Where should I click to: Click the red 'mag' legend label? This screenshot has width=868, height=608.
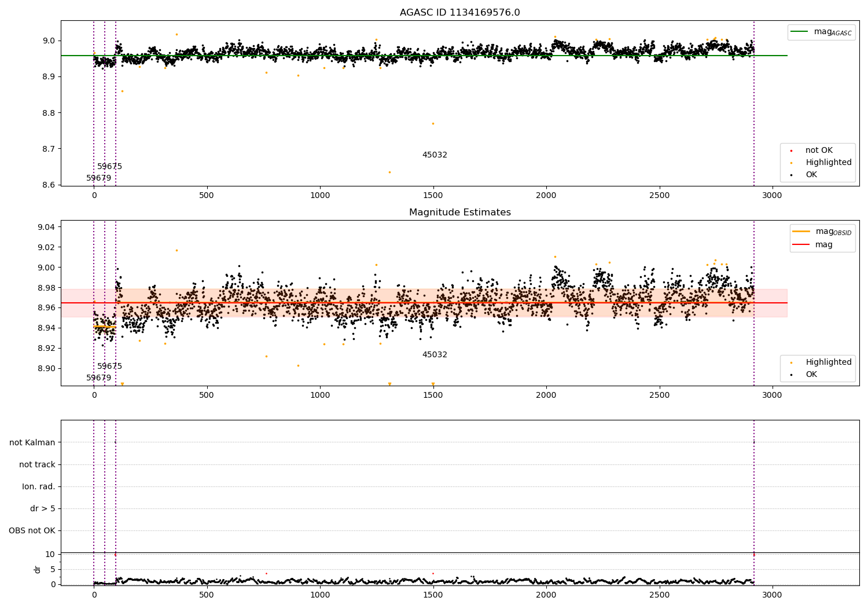point(824,245)
